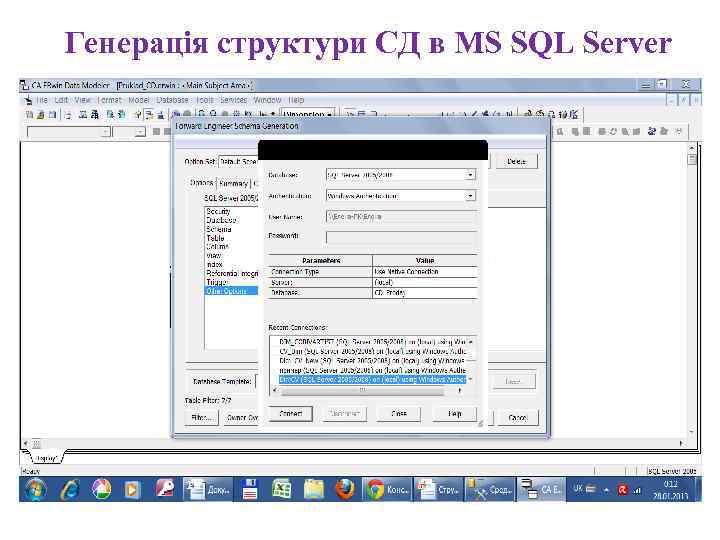Viewport: 720px width, 540px height.
Task: Open the Model menu
Action: (139, 100)
